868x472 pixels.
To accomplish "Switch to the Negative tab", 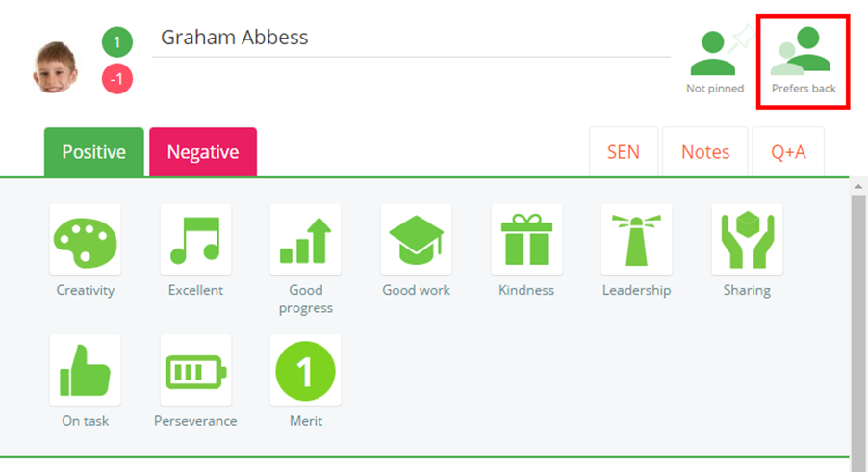I will [203, 152].
